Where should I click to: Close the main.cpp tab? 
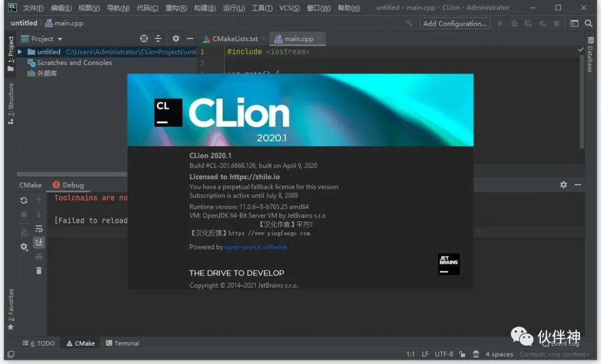(x=319, y=38)
